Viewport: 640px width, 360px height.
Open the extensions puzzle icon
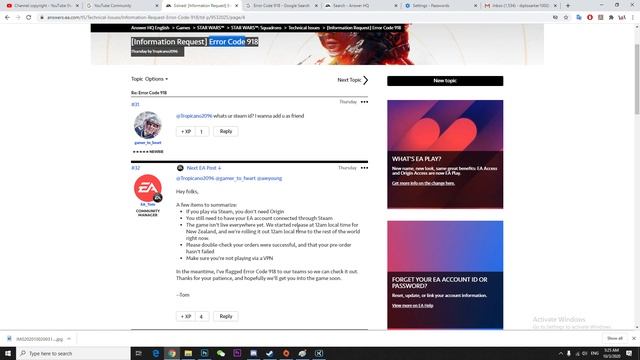[x=611, y=18]
